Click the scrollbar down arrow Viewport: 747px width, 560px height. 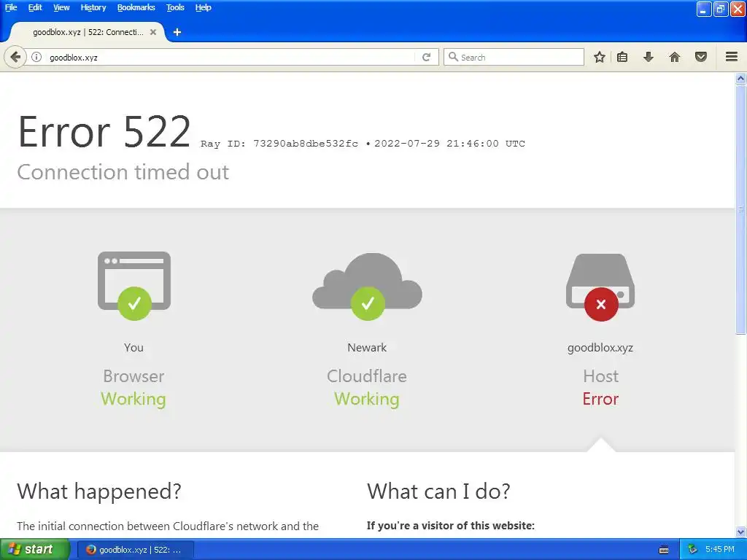pos(741,532)
